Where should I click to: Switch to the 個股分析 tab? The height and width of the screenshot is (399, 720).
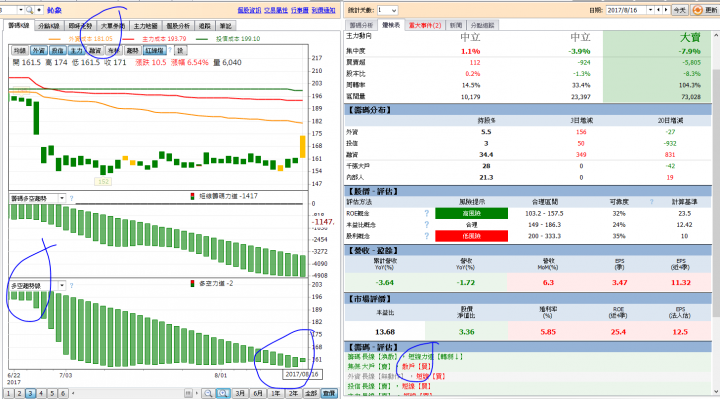coord(178,26)
